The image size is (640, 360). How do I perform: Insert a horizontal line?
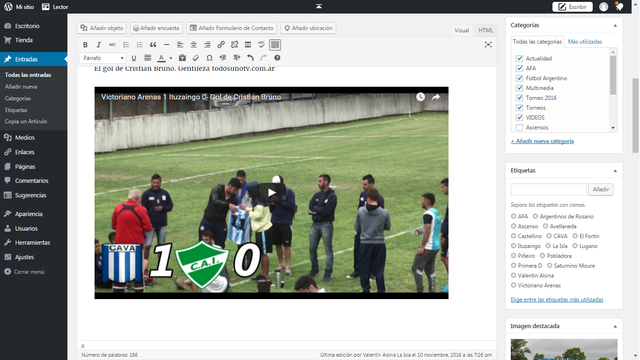166,45
